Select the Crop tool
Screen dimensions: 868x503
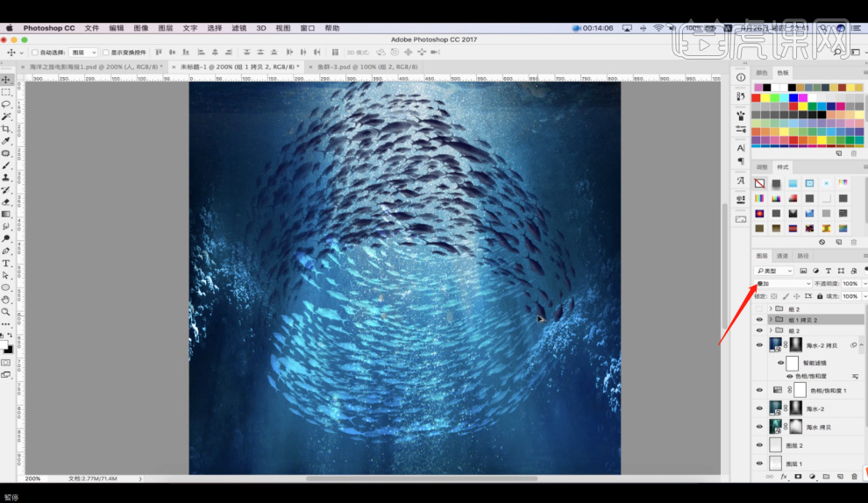6,128
